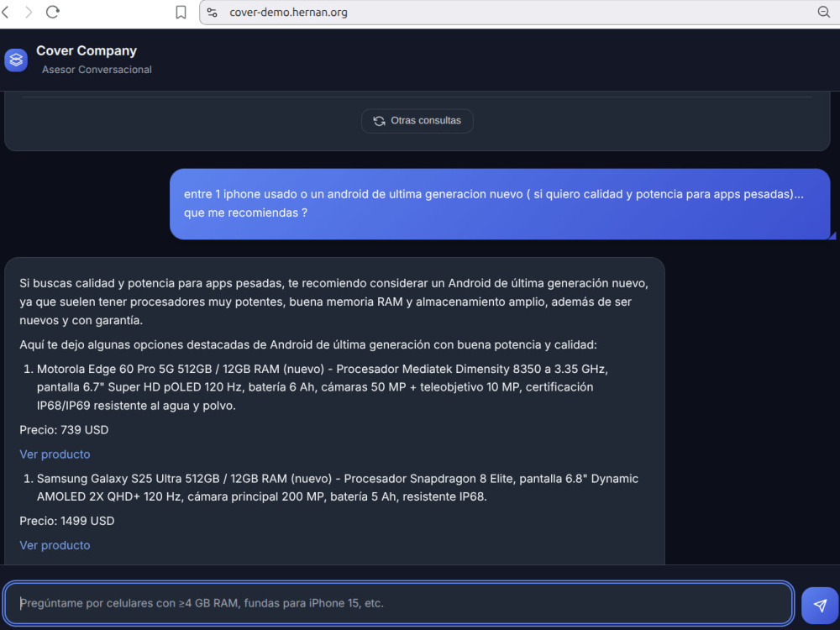
Task: Click the address bar URL cover-demo.hernan.org
Action: 288,13
